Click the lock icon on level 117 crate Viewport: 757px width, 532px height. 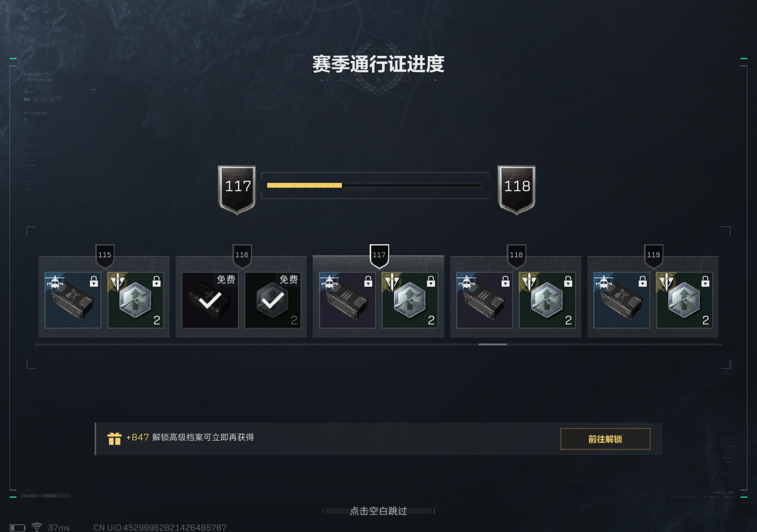tap(368, 281)
